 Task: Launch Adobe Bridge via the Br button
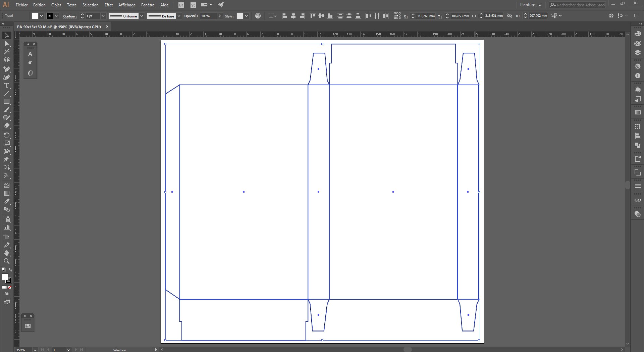181,5
